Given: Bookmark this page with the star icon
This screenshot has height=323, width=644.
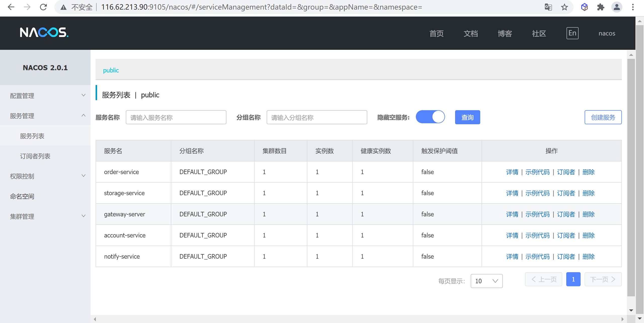Looking at the screenshot, I should (x=564, y=7).
